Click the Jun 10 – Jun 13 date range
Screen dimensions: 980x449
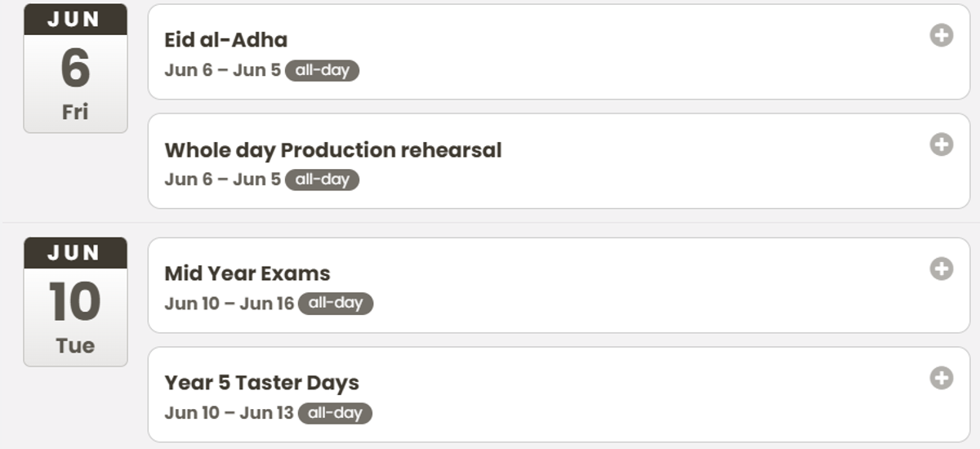click(229, 413)
